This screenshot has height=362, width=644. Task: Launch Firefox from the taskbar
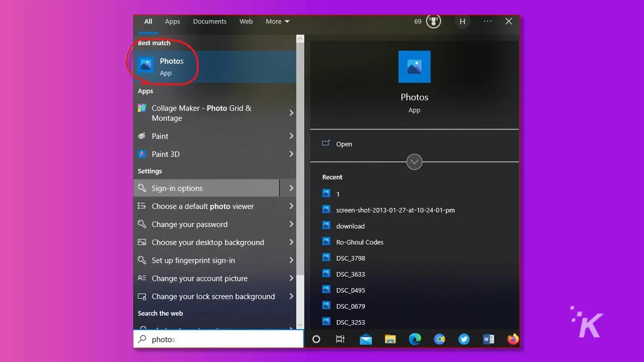pyautogui.click(x=513, y=339)
